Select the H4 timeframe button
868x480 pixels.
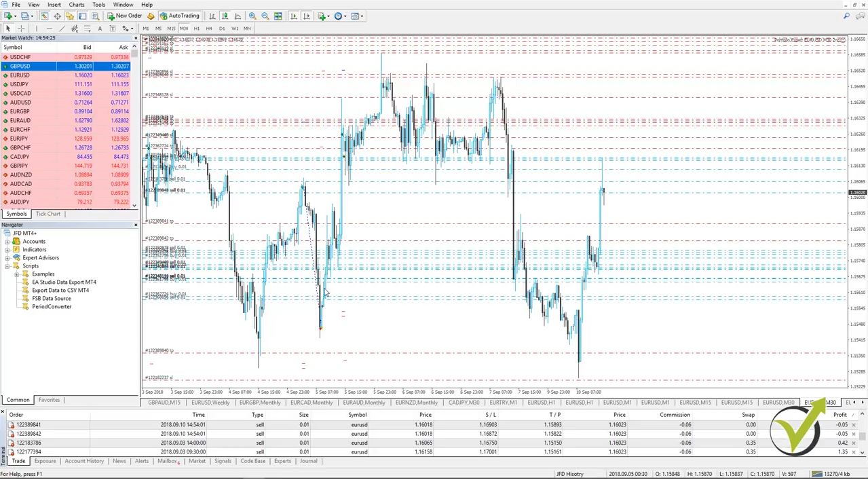pyautogui.click(x=208, y=29)
